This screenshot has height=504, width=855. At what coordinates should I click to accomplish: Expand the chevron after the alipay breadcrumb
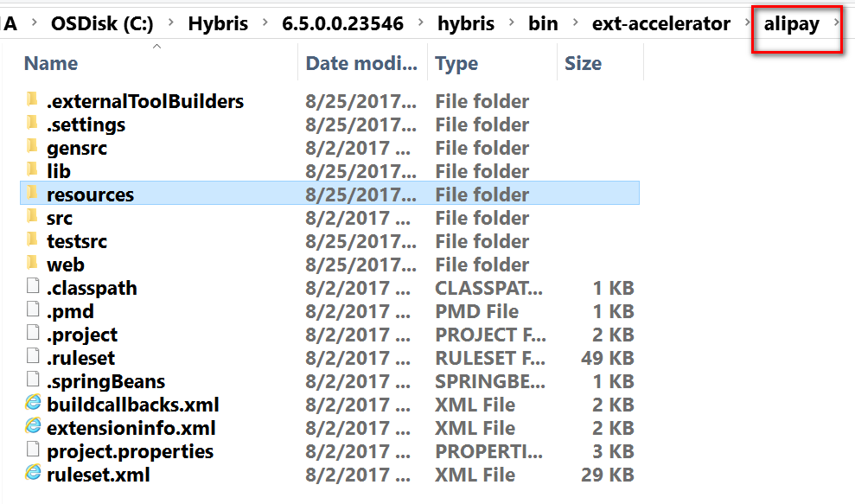(x=836, y=22)
